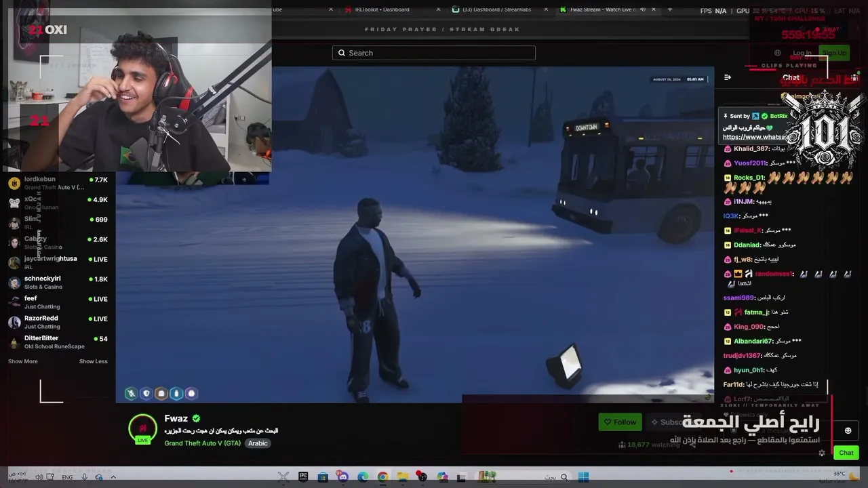Open Epic Games launcher from taskbar
Viewport: 868px width, 488px height.
303,477
